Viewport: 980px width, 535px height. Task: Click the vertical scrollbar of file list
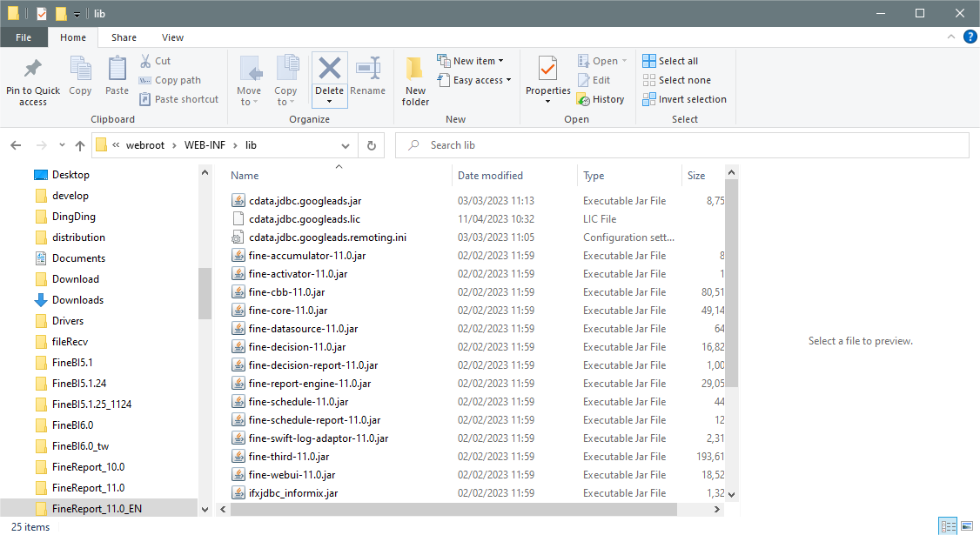point(731,283)
